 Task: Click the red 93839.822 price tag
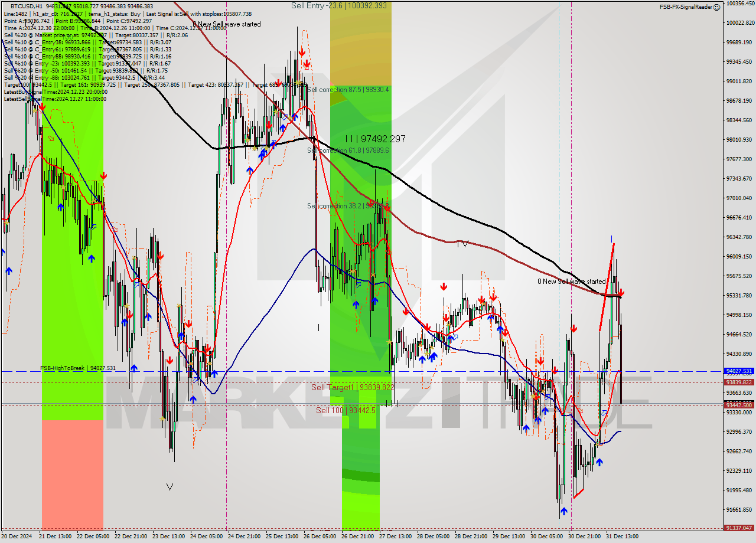[739, 382]
